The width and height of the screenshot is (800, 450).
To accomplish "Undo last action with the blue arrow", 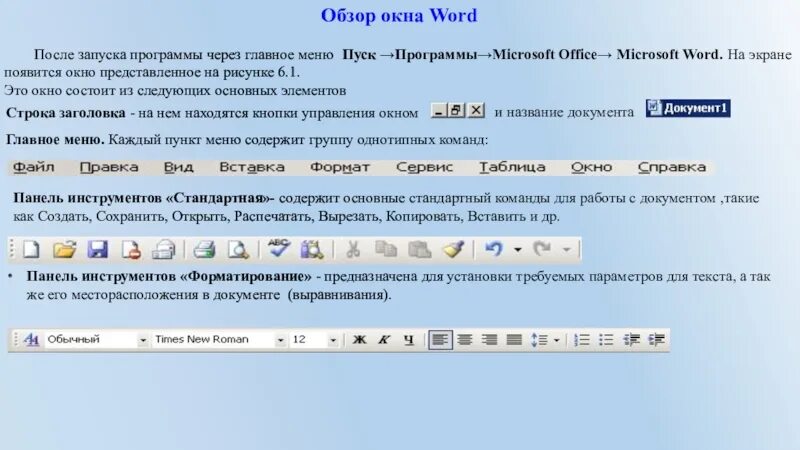I will pos(493,249).
